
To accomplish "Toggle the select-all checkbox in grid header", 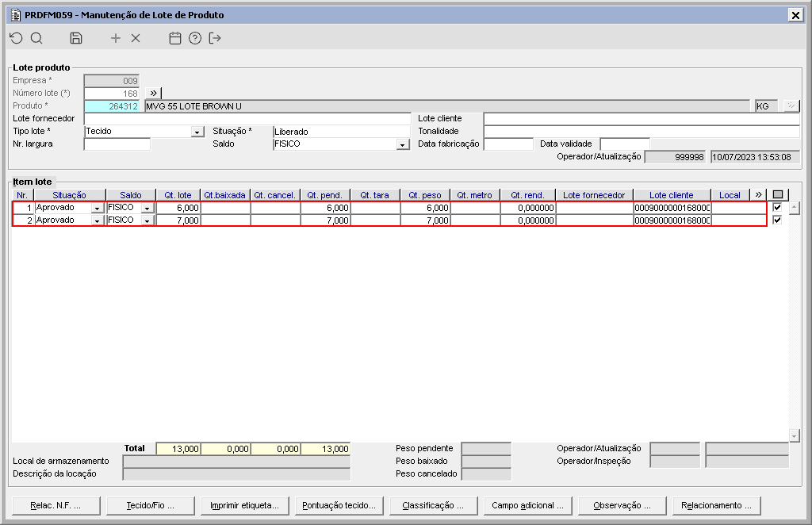I will click(777, 195).
